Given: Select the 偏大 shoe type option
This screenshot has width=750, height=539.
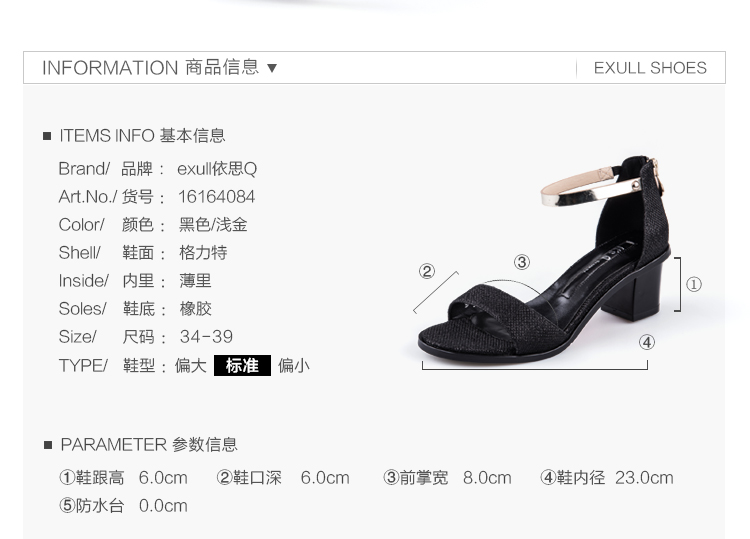Looking at the screenshot, I should [x=190, y=365].
